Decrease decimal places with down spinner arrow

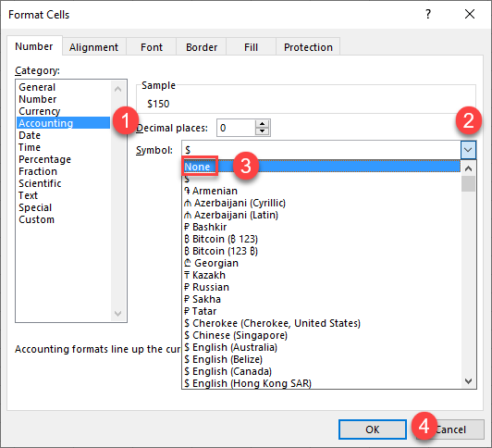click(263, 131)
